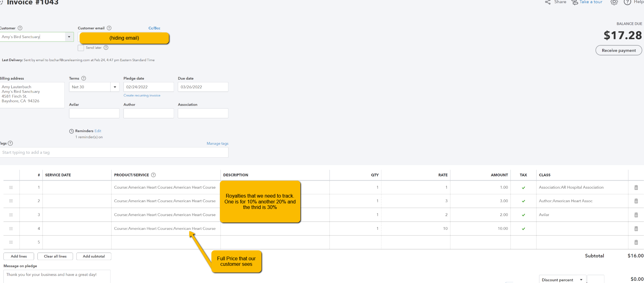
Task: Click the Product/Service column help icon
Action: 153,175
